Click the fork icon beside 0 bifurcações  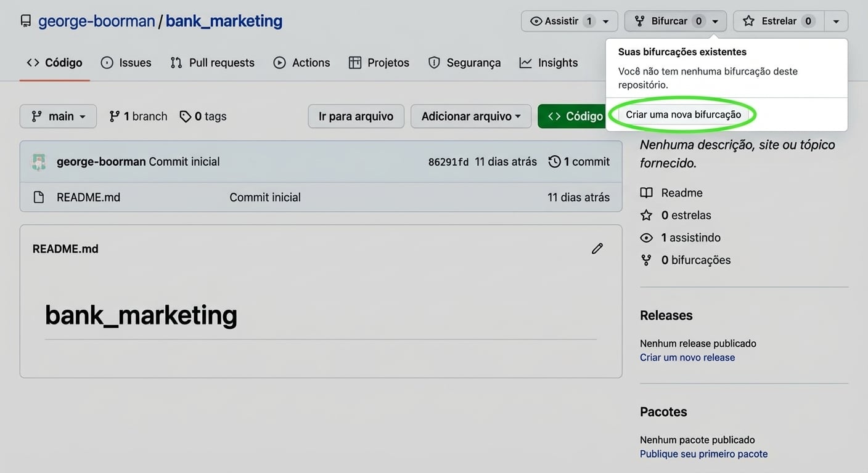tap(646, 260)
